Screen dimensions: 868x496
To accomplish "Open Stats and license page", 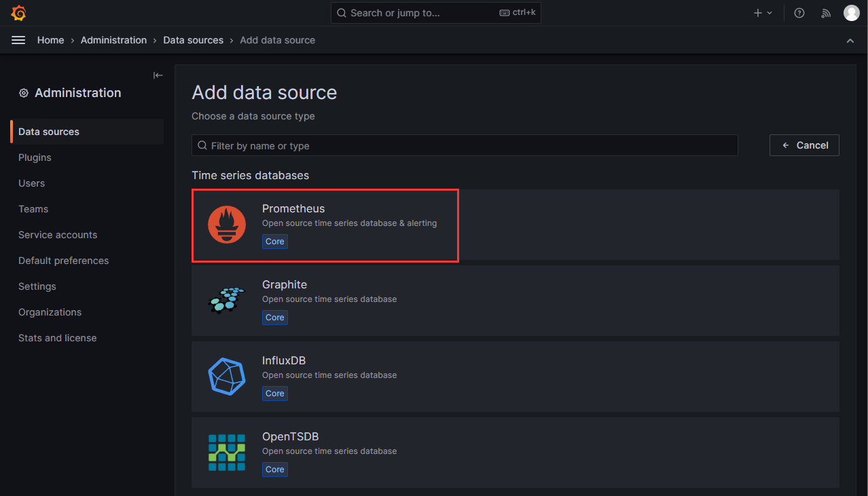I will (58, 338).
